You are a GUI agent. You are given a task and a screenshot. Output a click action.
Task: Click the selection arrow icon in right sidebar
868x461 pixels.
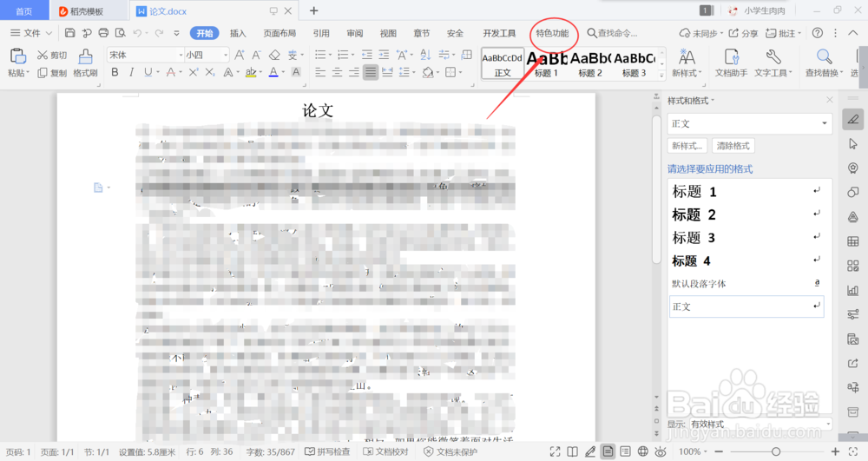853,144
